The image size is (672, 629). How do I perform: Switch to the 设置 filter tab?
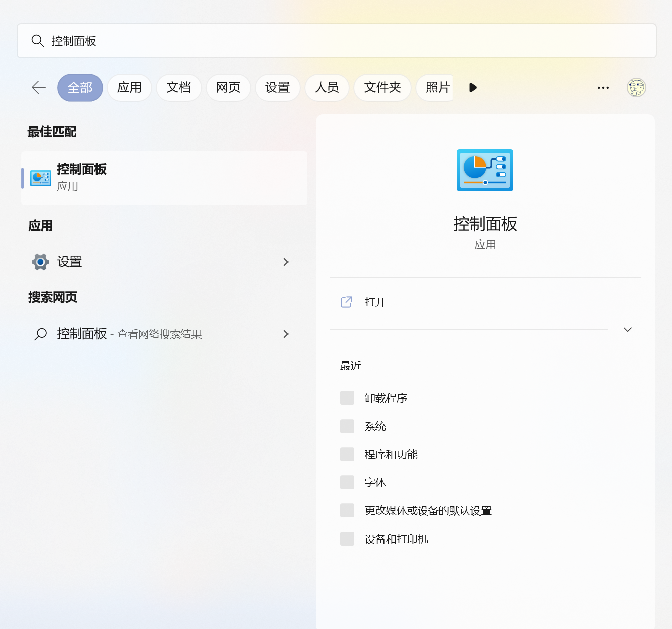277,88
